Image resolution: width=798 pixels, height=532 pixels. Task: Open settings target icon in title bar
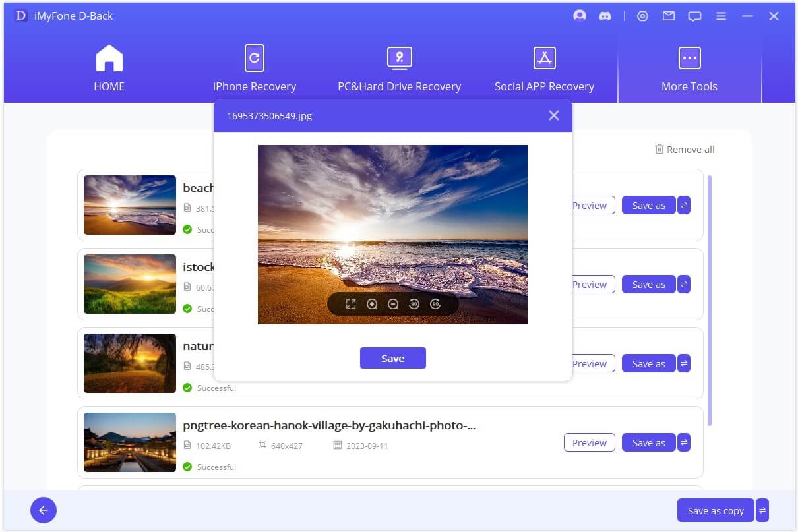click(x=642, y=16)
